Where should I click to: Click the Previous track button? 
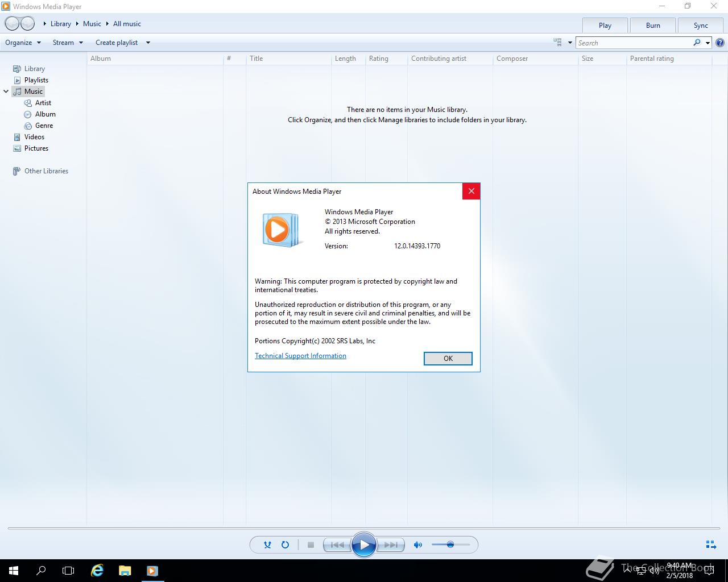(x=337, y=544)
